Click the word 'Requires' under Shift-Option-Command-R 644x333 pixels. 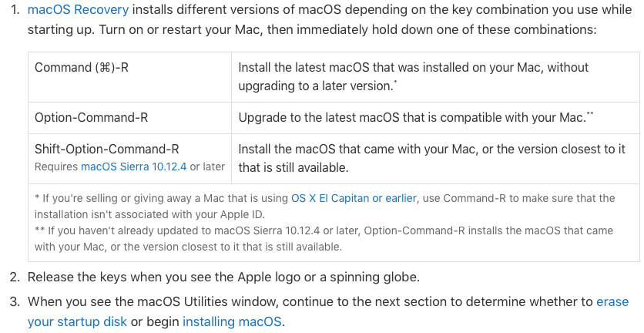[56, 167]
